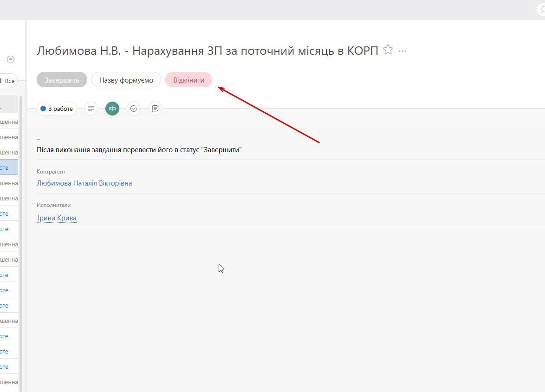This screenshot has height=392, width=545.
Task: Open the comments speech bubble icon
Action: [x=155, y=109]
